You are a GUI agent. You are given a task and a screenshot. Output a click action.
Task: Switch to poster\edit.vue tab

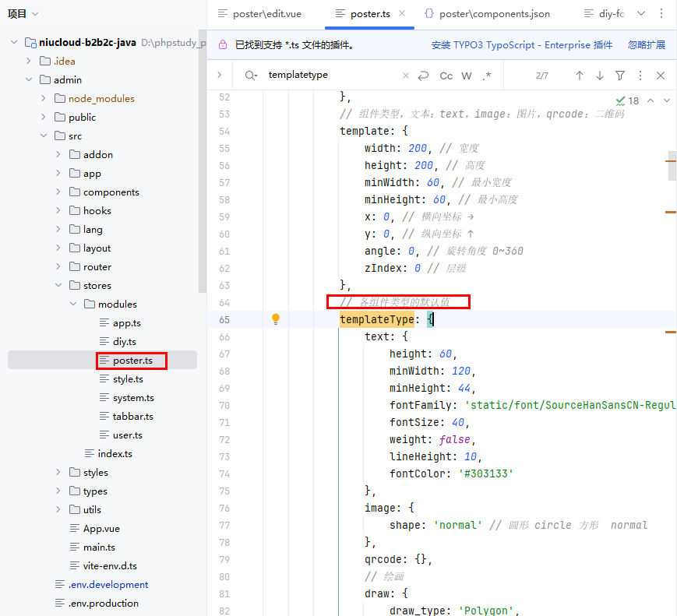pyautogui.click(x=259, y=14)
